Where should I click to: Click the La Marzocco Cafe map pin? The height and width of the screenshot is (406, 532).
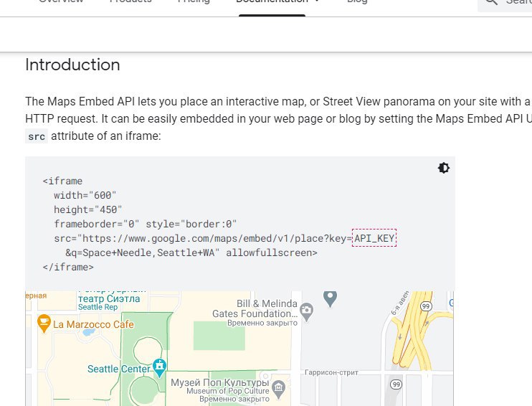coord(44,324)
